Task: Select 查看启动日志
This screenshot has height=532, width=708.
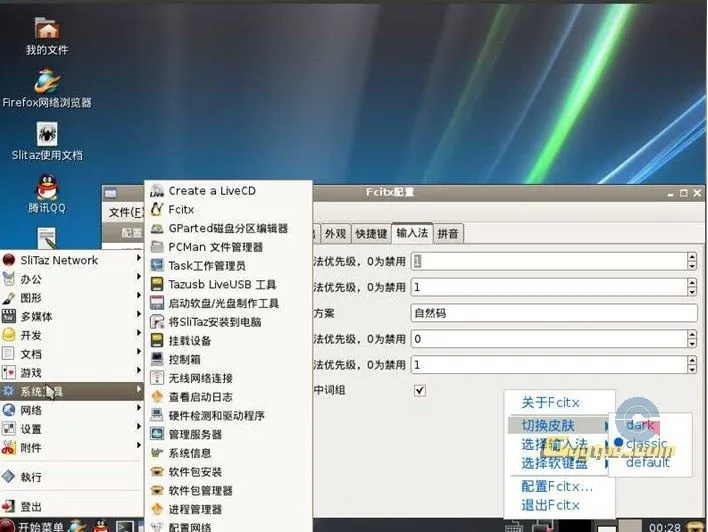Action: [228, 397]
